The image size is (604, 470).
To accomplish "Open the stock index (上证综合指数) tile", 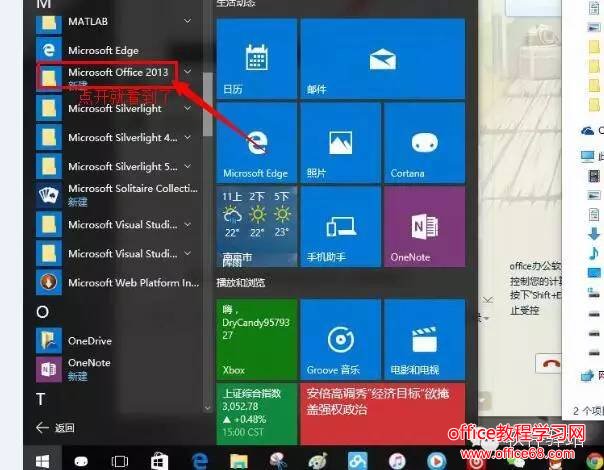I will coord(257,414).
